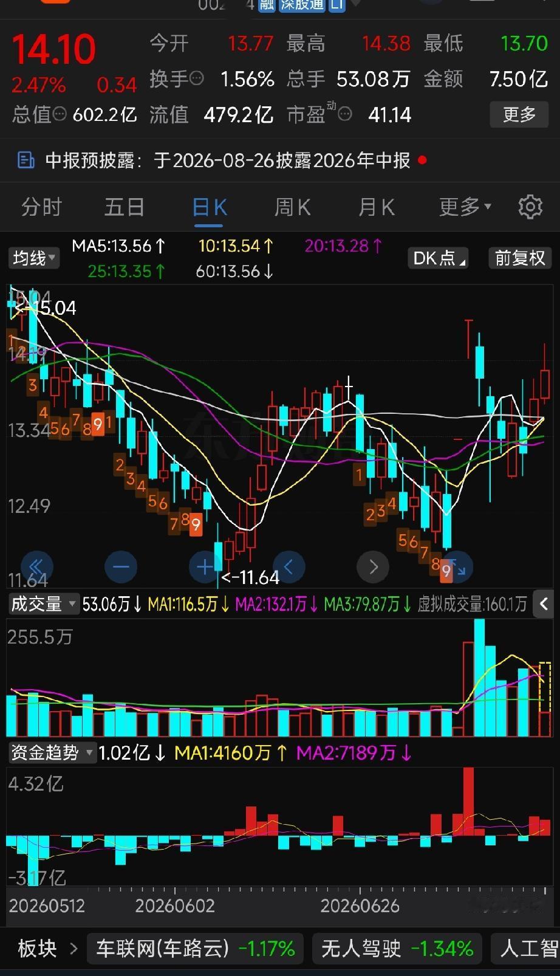Viewport: 560px width, 976px height.
Task: Open chart settings gear icon
Action: pyautogui.click(x=530, y=207)
